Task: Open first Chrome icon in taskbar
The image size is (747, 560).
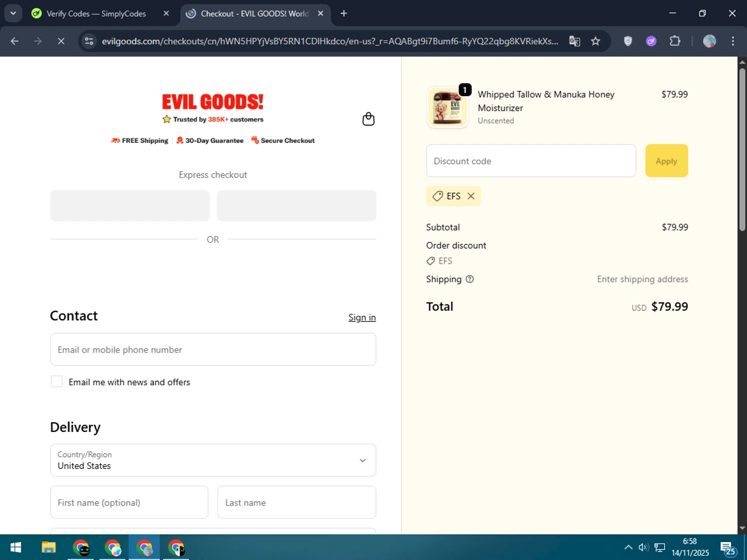Action: pos(81,548)
